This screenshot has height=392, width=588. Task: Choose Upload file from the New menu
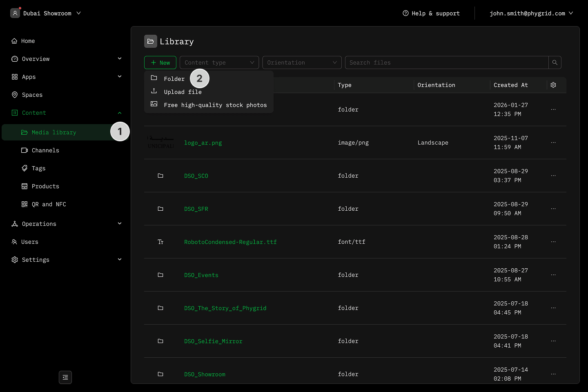tap(183, 92)
